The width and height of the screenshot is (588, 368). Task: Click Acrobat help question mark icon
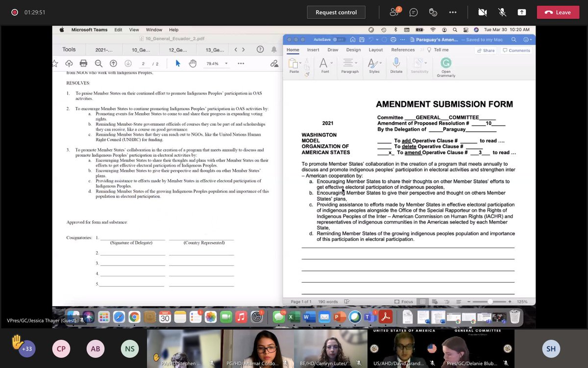coord(260,50)
